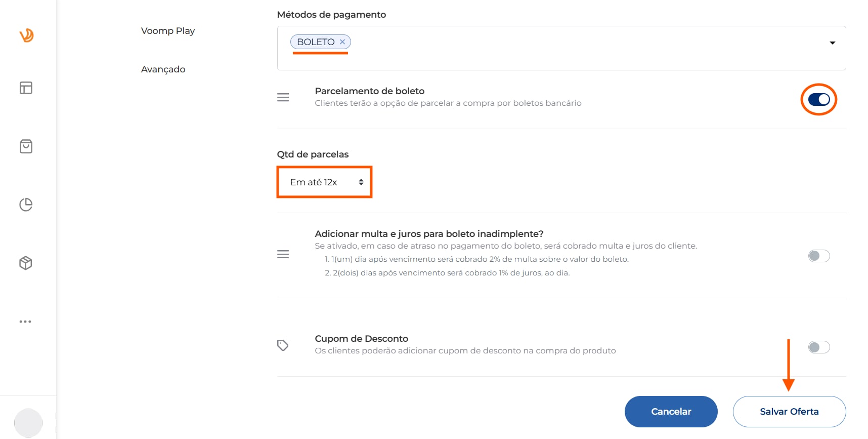Open the shopping bag sales icon
Image resolution: width=868 pixels, height=439 pixels.
click(26, 146)
